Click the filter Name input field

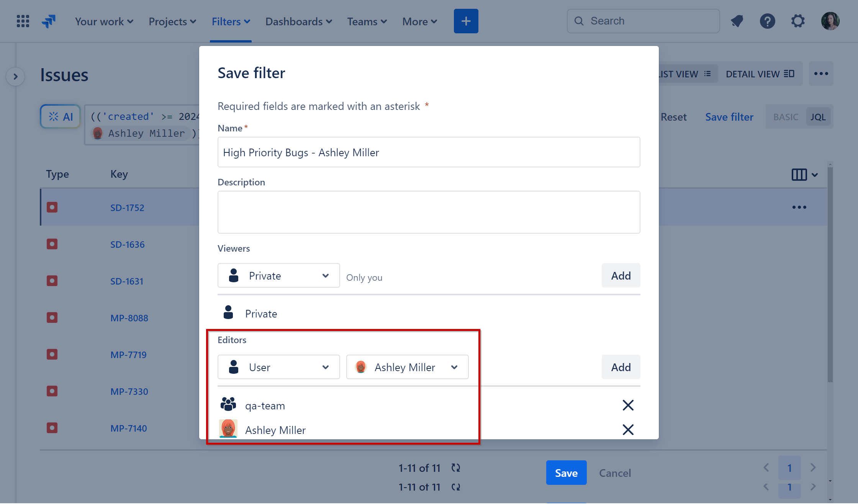pyautogui.click(x=428, y=152)
